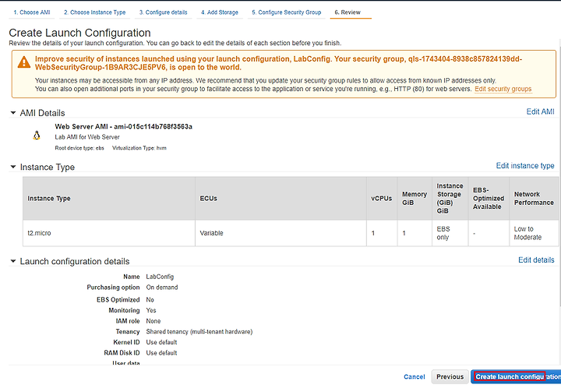Screen dimensions: 561x392
Task: Click the Previous button
Action: coord(450,376)
